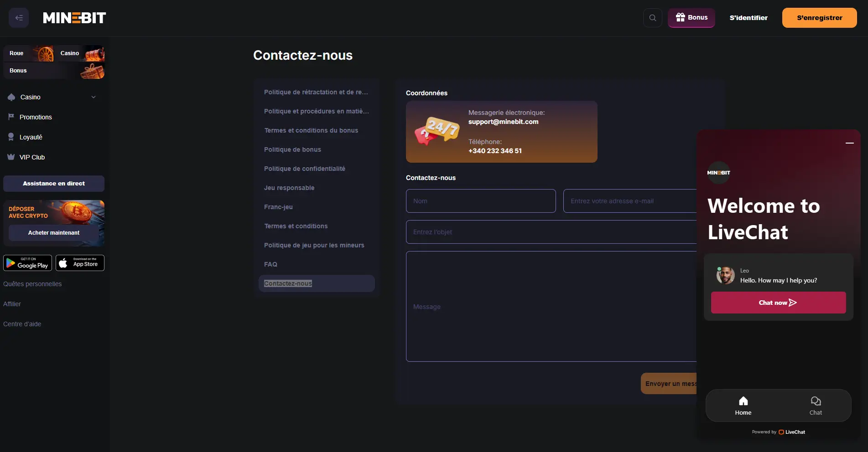Click S'identifier to log in

[x=748, y=18]
